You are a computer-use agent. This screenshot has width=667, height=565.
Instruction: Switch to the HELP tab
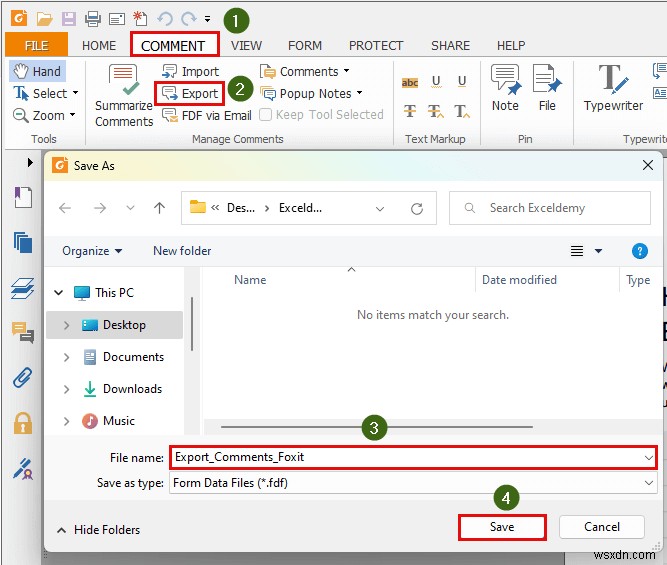[511, 46]
